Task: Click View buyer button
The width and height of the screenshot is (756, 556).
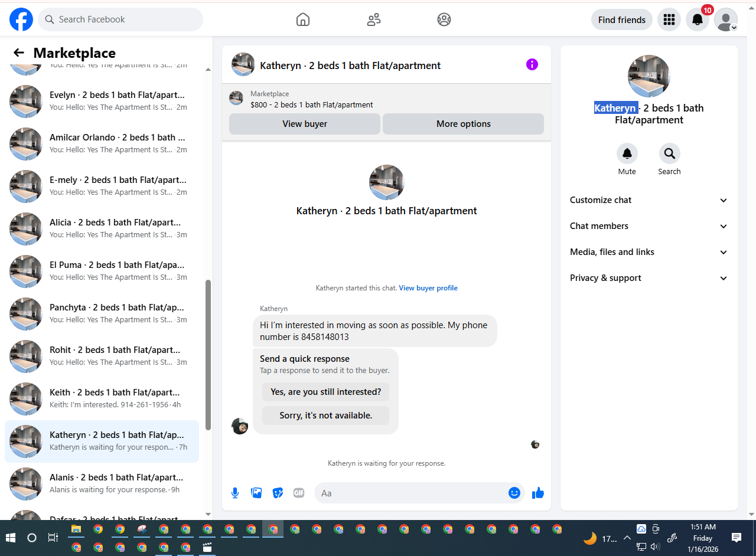Action: click(305, 124)
